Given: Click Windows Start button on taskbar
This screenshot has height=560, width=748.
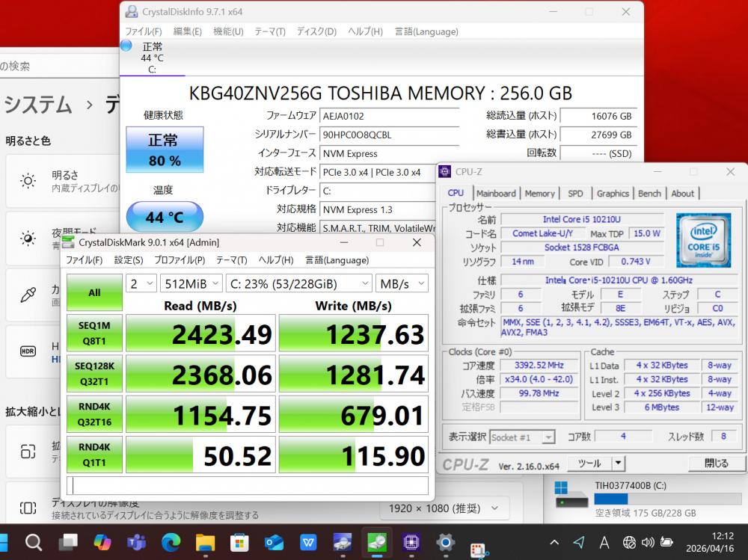Looking at the screenshot, I should [x=2, y=542].
